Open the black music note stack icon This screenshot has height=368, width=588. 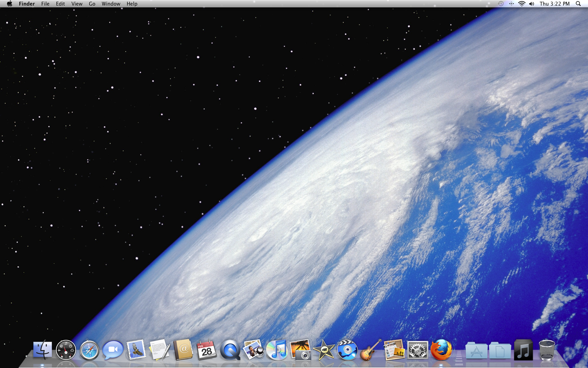(523, 350)
